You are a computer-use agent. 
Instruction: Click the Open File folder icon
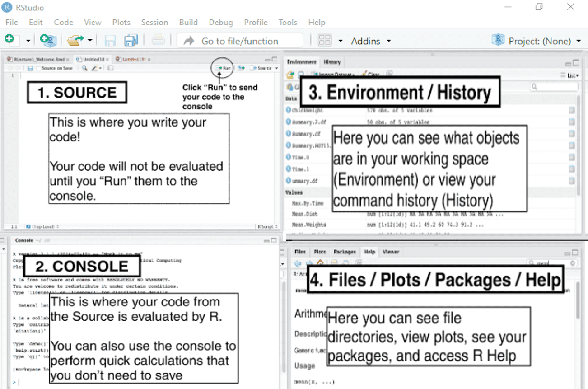75,40
